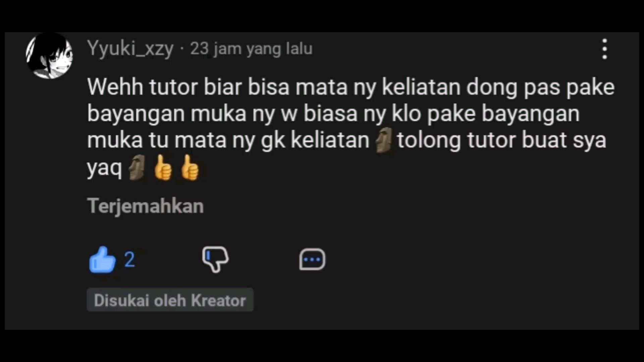Click the second thumbs-up emoji in comment
Viewport: 644px width, 362px height.
click(x=190, y=168)
